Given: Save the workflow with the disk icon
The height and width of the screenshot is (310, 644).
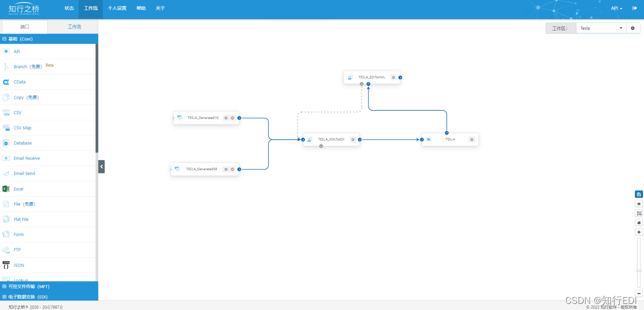Looking at the screenshot, I should pos(639,194).
